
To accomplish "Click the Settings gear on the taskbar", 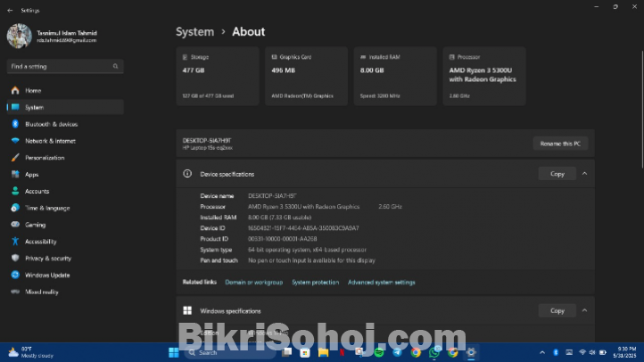I will (471, 352).
